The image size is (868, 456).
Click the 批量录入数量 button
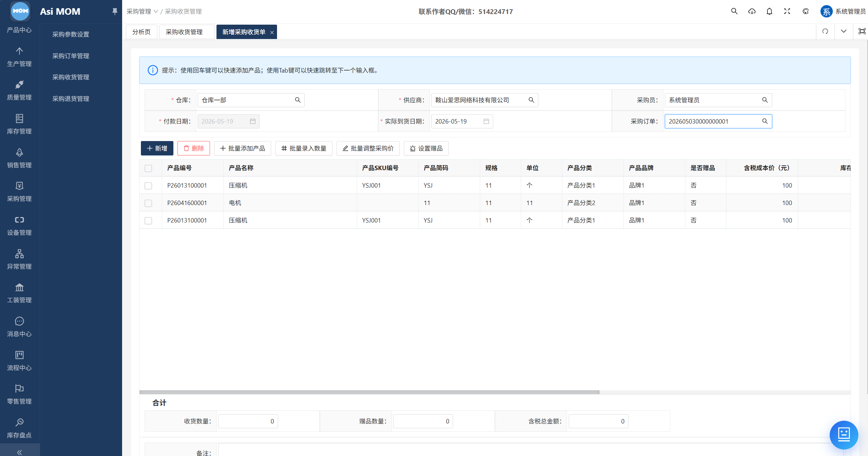(x=304, y=148)
